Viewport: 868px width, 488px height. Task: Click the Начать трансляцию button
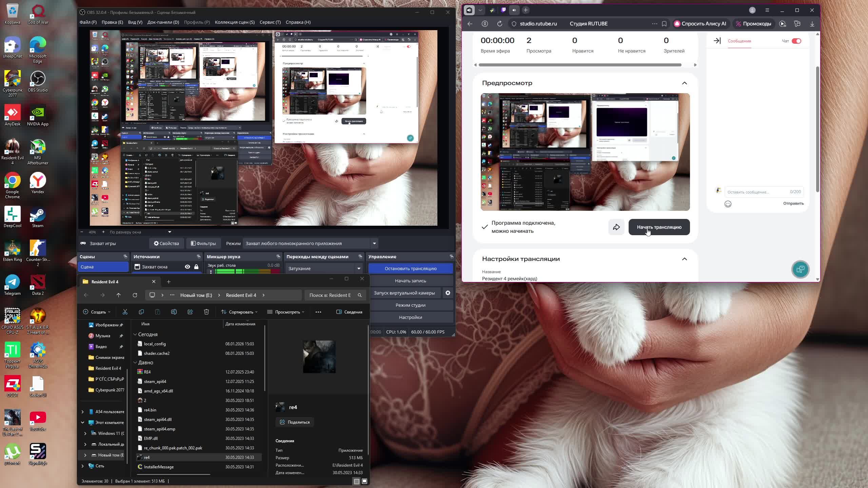click(659, 227)
